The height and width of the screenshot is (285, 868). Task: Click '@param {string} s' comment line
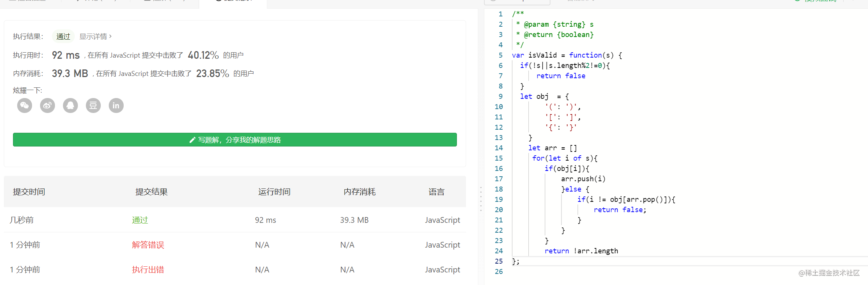tap(555, 24)
